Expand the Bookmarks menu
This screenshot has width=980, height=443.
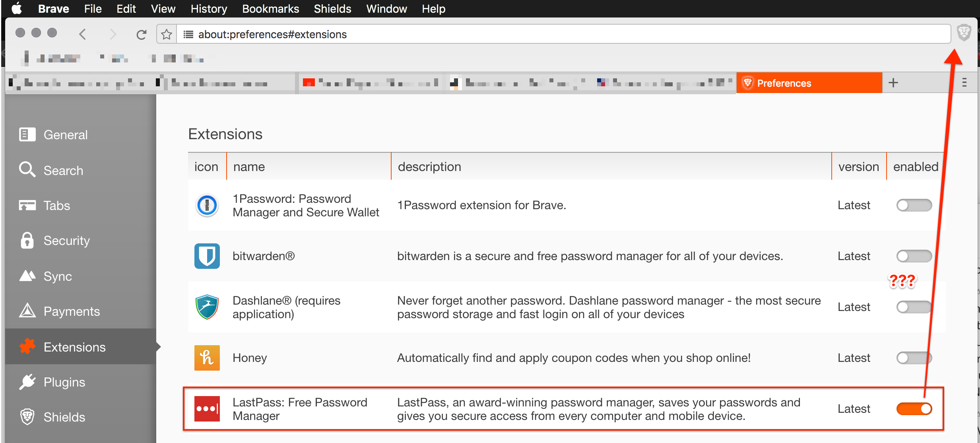click(x=270, y=9)
